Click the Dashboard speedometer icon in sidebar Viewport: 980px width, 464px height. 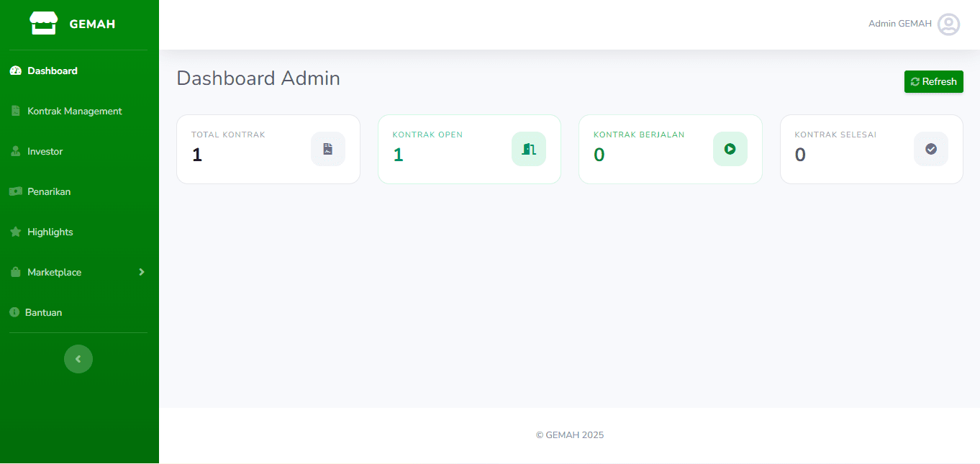click(x=15, y=71)
